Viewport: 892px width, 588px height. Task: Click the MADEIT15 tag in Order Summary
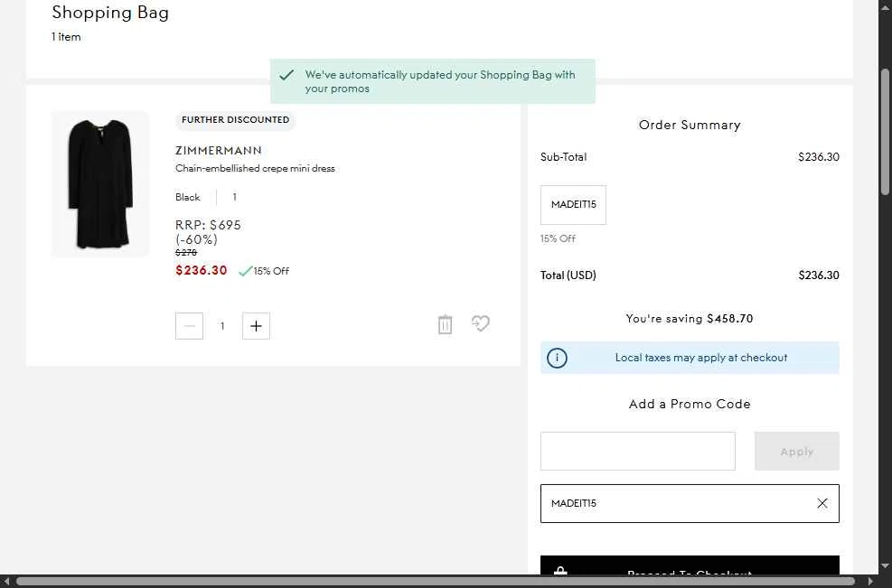pyautogui.click(x=573, y=205)
